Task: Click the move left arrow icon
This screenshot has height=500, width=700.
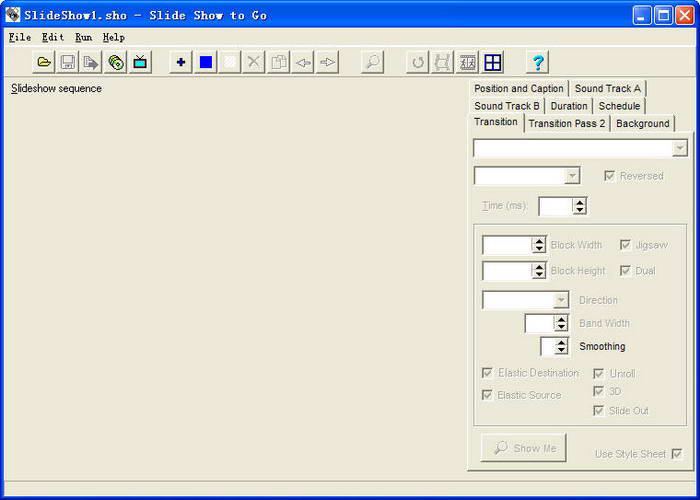Action: point(303,62)
